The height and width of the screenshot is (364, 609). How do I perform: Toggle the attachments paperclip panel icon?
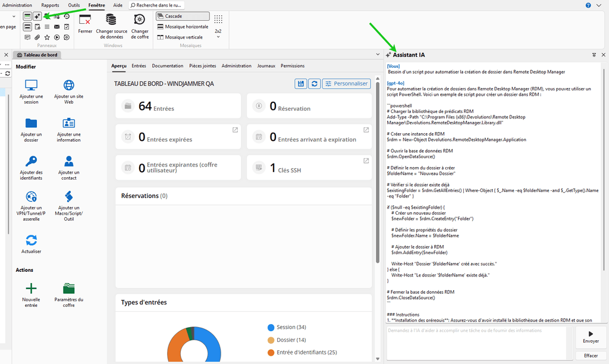37,37
